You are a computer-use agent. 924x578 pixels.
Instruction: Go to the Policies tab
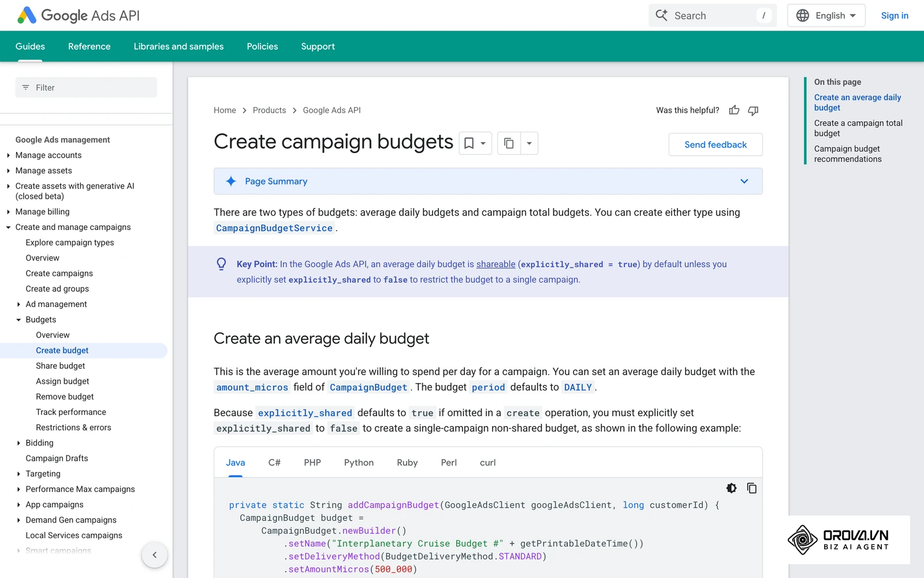[x=262, y=46]
